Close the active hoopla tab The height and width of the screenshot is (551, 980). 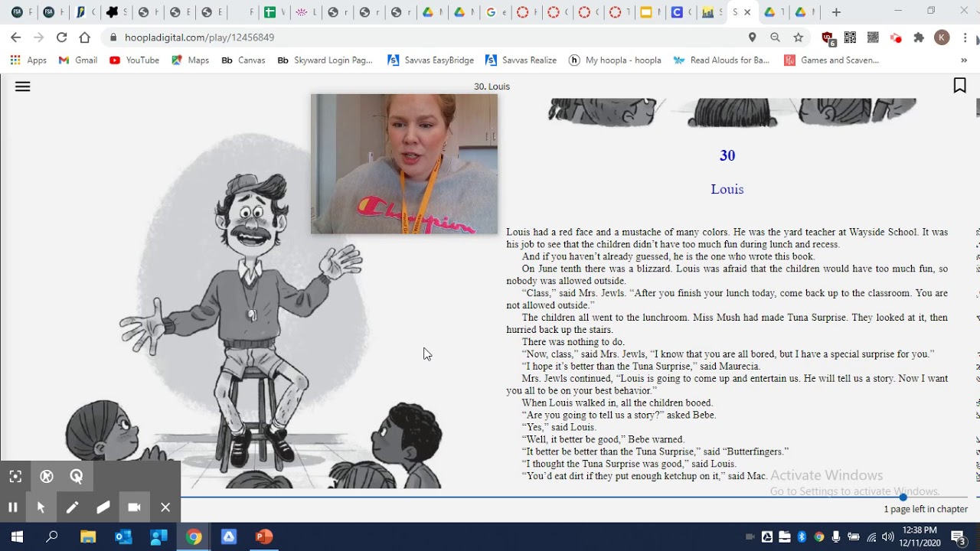tap(747, 12)
